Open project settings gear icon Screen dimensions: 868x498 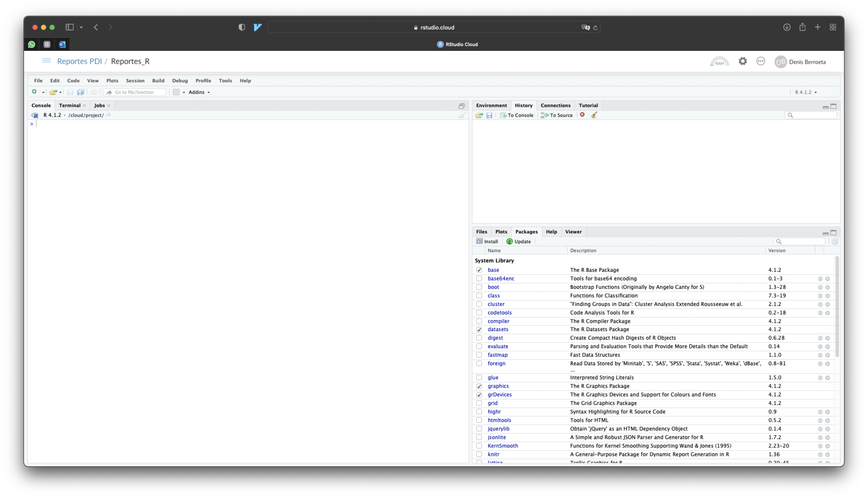[742, 61]
